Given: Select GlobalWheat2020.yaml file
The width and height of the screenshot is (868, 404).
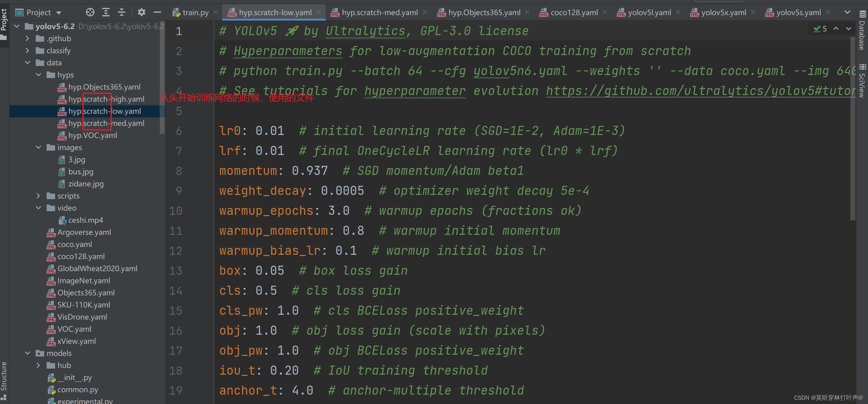Looking at the screenshot, I should click(97, 268).
